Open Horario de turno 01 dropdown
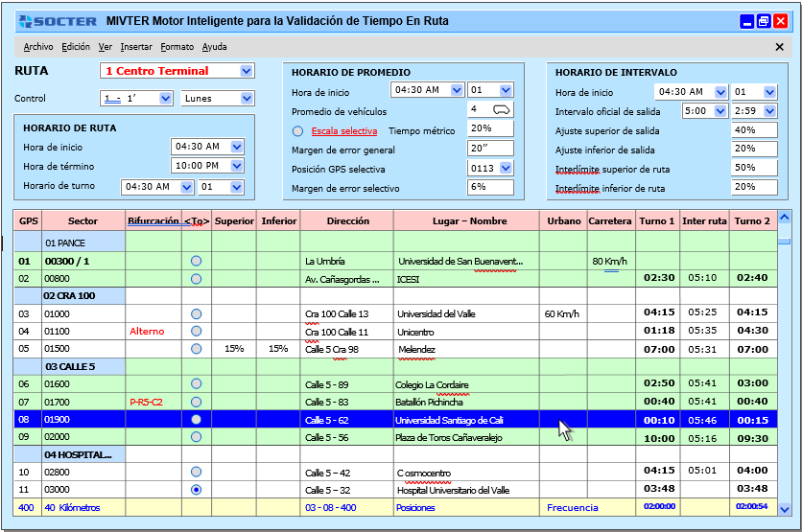Image resolution: width=802 pixels, height=532 pixels. 236,187
